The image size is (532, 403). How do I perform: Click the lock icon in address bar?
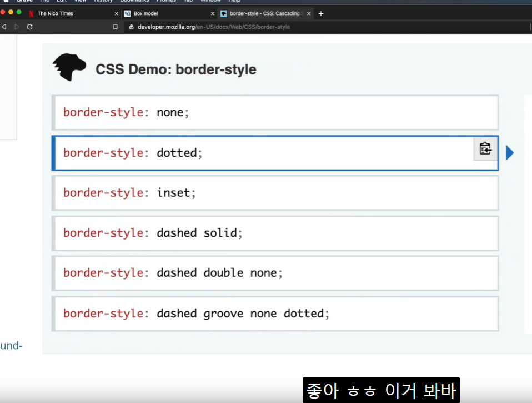click(131, 27)
